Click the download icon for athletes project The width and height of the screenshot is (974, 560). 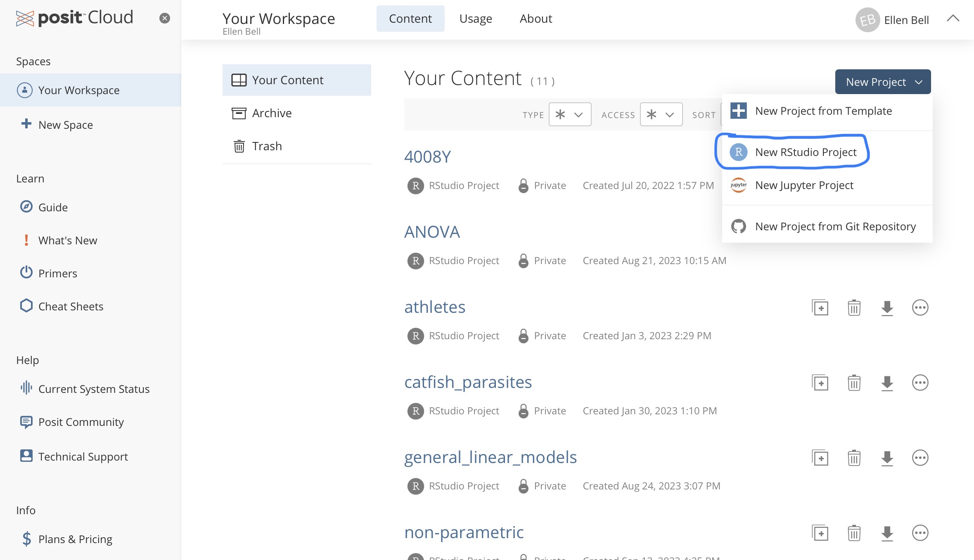(x=888, y=307)
